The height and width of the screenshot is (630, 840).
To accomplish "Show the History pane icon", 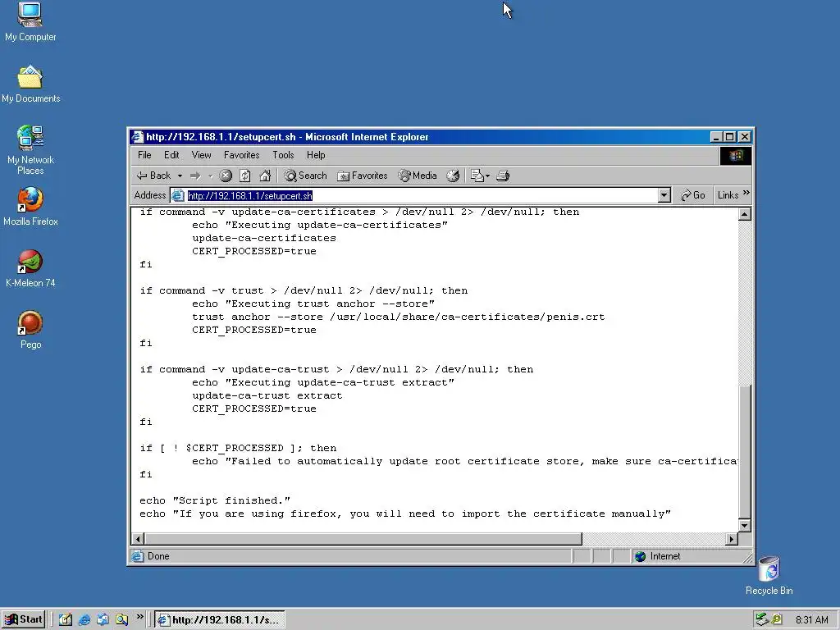I will pos(453,176).
